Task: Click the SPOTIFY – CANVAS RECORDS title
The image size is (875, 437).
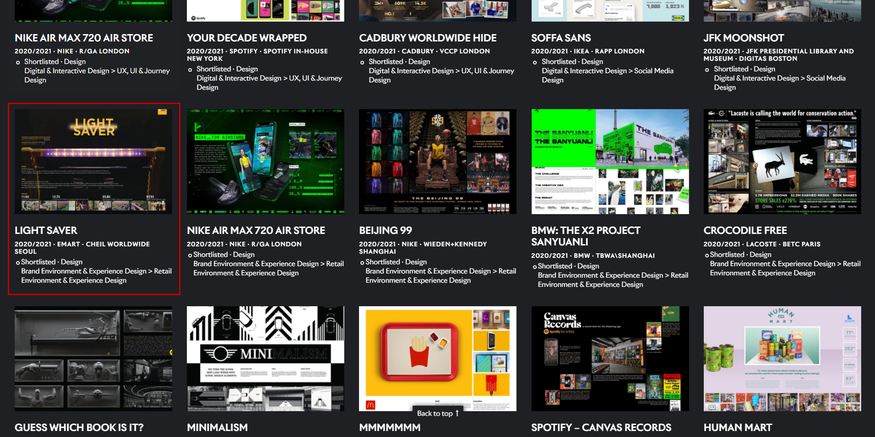Action: (x=601, y=428)
